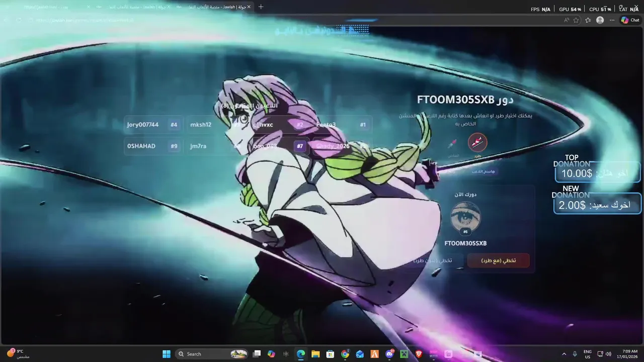Click the top donation $10.00 banner

pos(598,172)
